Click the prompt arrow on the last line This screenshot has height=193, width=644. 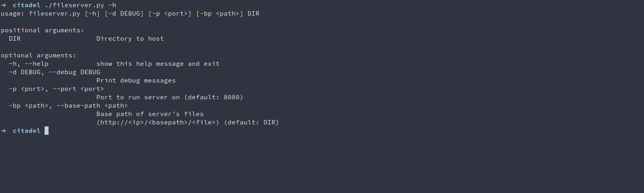click(4, 131)
